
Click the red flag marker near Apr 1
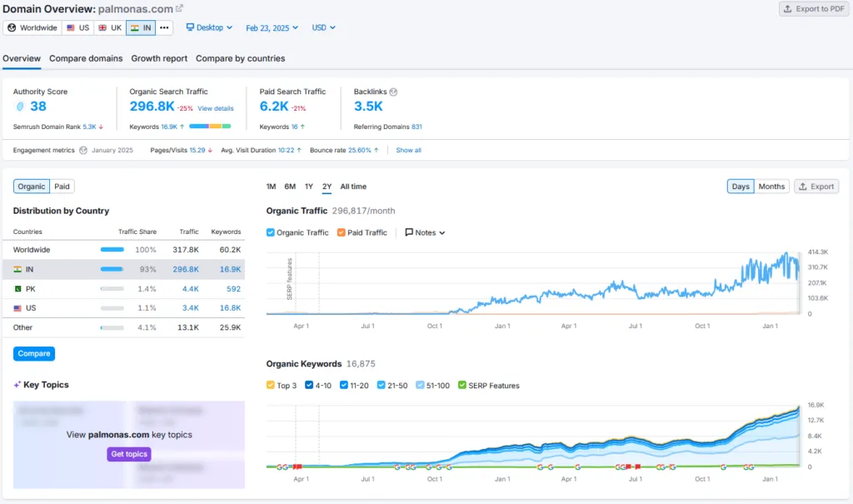[297, 467]
